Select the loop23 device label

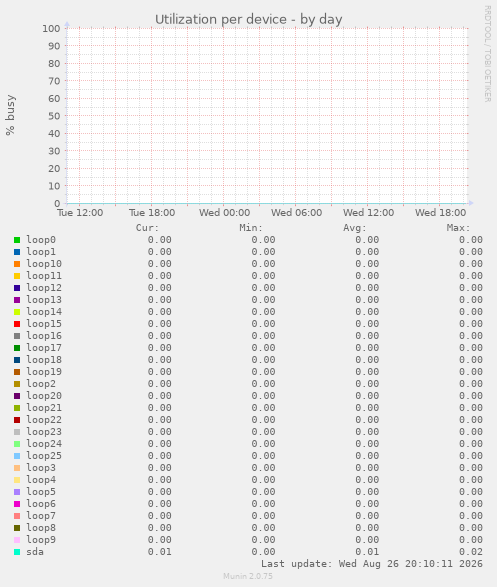click(x=44, y=431)
